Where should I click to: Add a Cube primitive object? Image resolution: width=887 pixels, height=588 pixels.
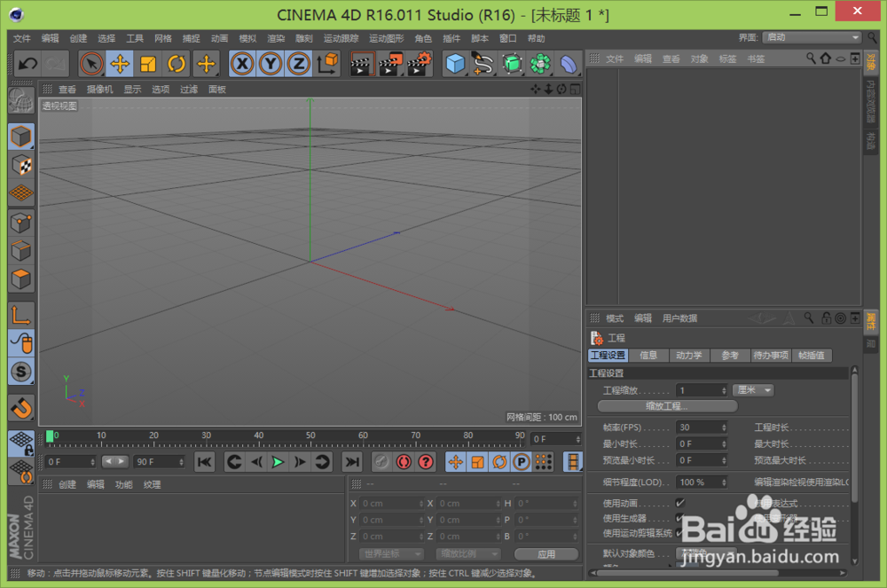455,64
